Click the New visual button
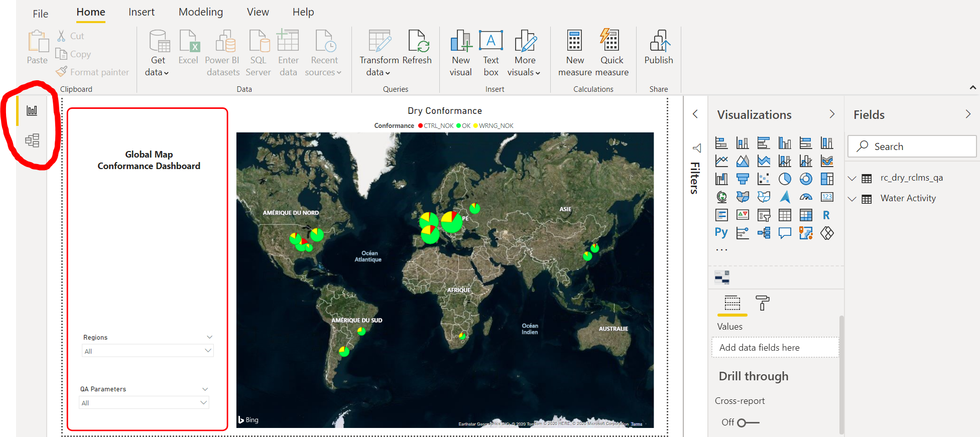This screenshot has height=437, width=980. [x=461, y=53]
